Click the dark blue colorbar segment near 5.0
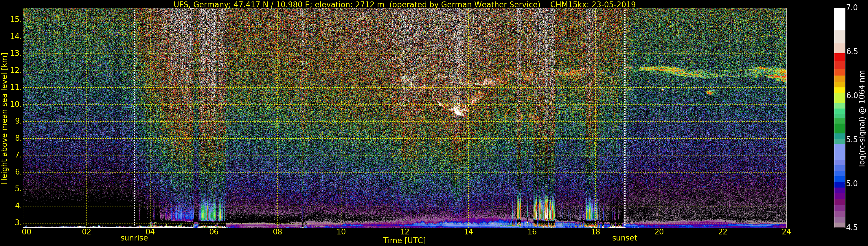Screen dimensions: 868x246 point(839,185)
